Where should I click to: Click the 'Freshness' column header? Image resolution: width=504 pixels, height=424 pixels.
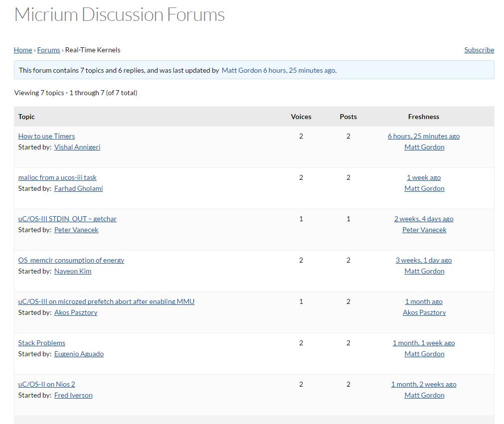click(x=424, y=117)
